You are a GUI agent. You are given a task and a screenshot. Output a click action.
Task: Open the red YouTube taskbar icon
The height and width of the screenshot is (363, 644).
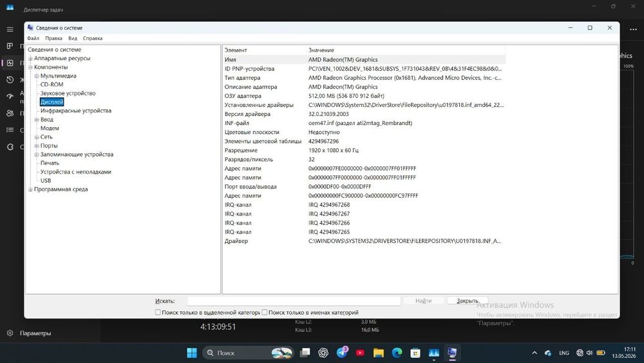coord(360,353)
